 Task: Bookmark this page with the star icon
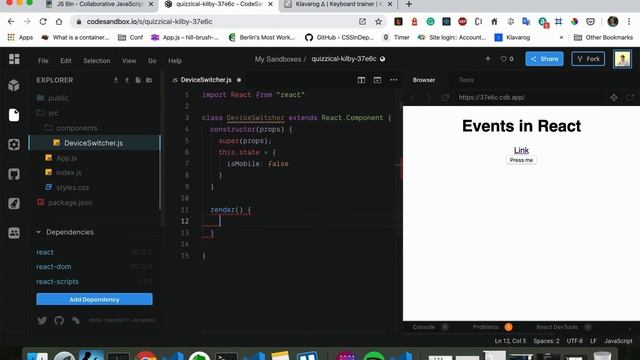click(378, 22)
